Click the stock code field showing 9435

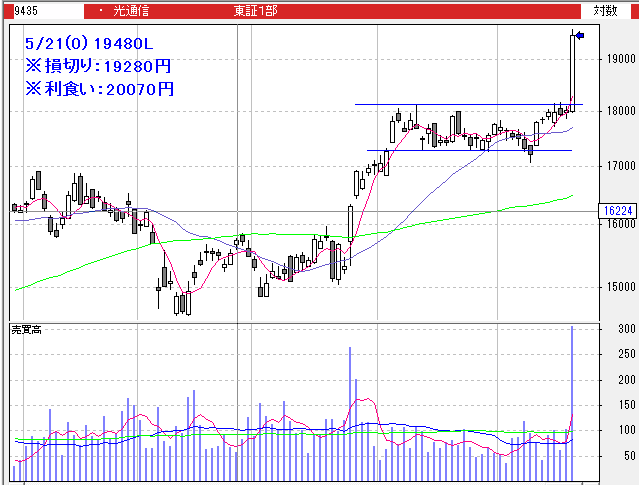coord(40,10)
